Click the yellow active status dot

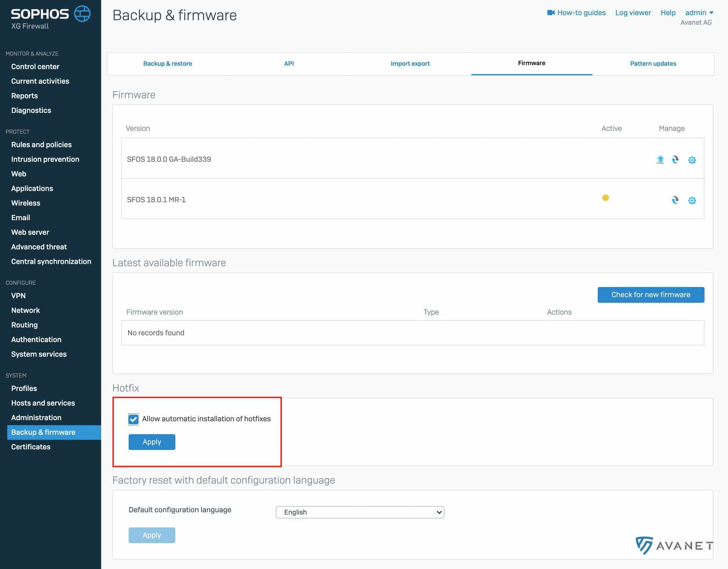[605, 198]
